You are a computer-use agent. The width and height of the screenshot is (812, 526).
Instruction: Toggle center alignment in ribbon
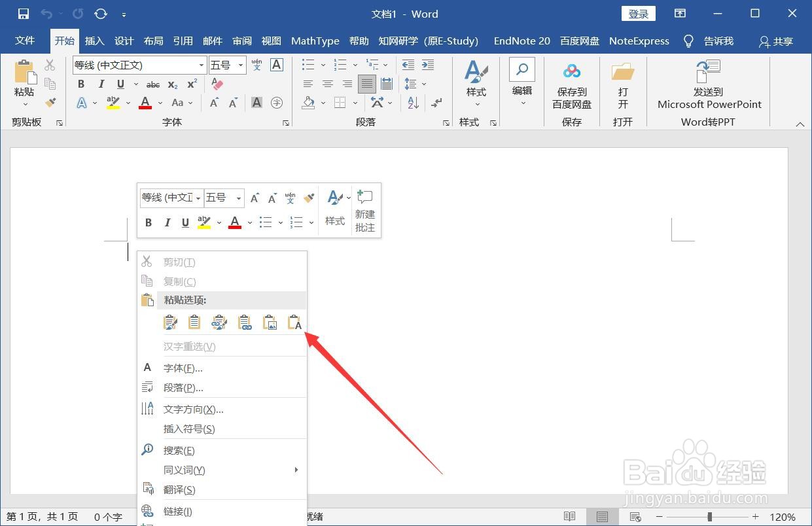(x=328, y=84)
